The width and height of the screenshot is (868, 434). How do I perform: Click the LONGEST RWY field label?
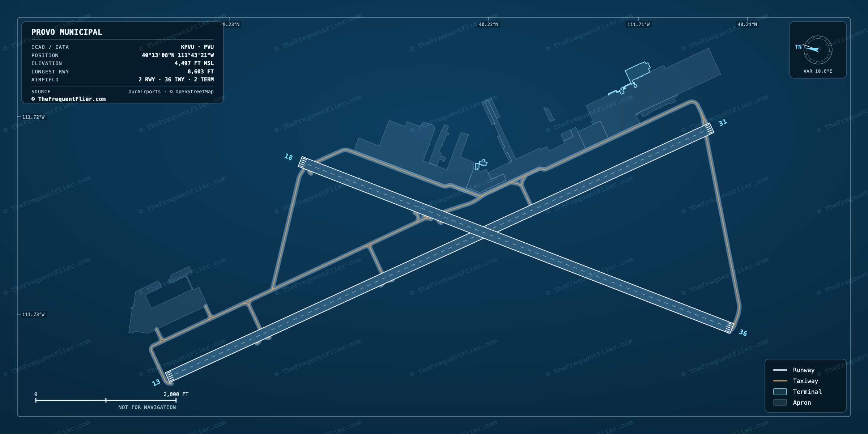coord(50,72)
